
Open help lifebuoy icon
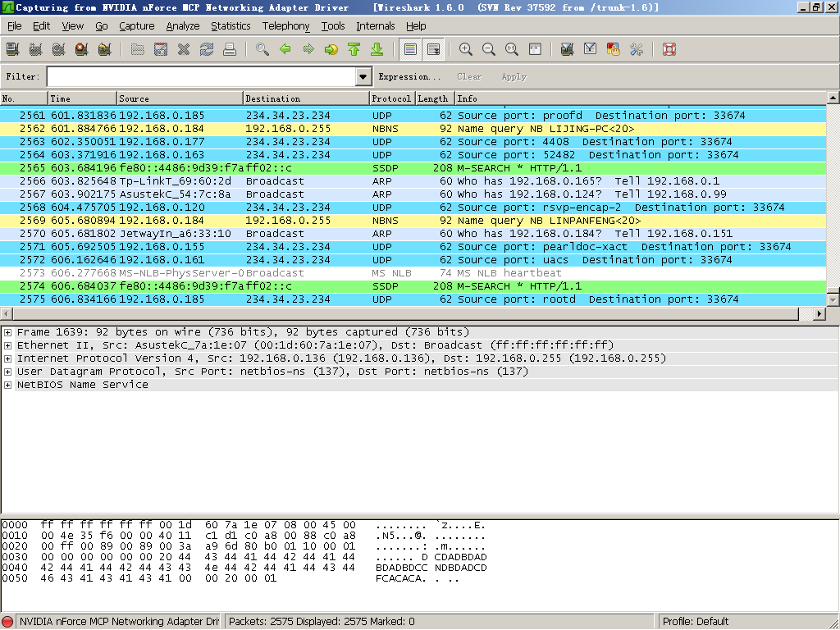(x=669, y=50)
